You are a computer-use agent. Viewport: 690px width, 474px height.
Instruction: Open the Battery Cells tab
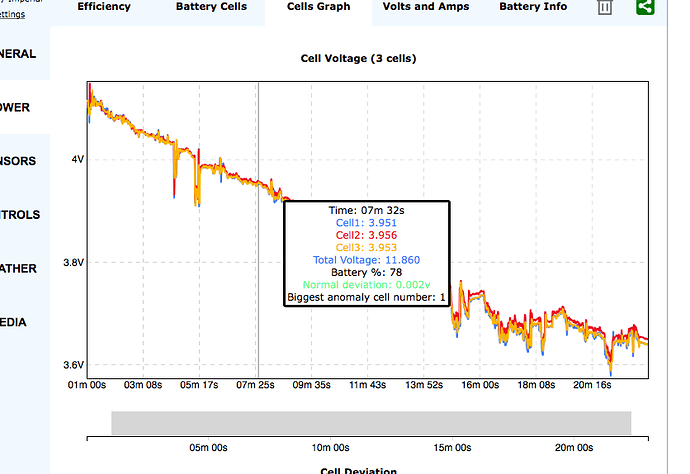(x=210, y=7)
